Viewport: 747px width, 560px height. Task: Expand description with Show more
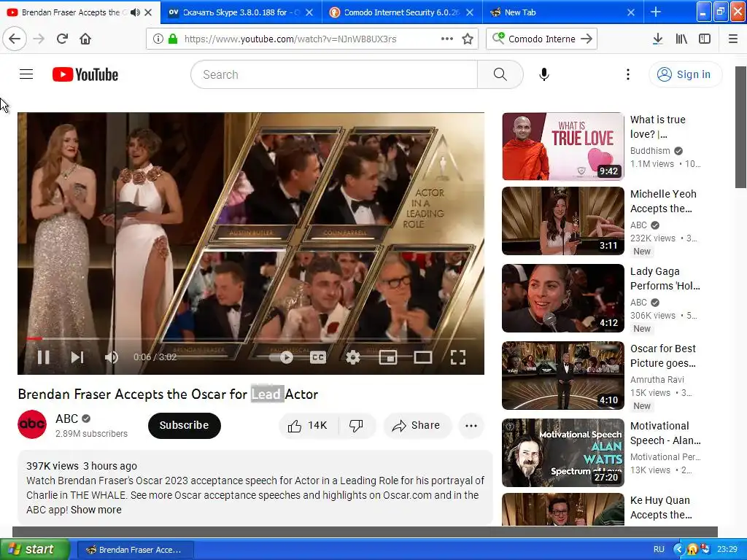coord(96,510)
